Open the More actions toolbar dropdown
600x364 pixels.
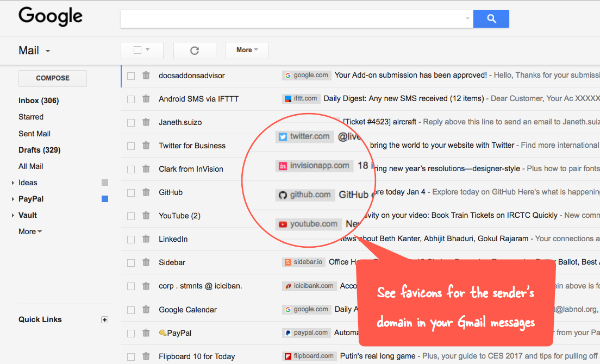coord(247,50)
